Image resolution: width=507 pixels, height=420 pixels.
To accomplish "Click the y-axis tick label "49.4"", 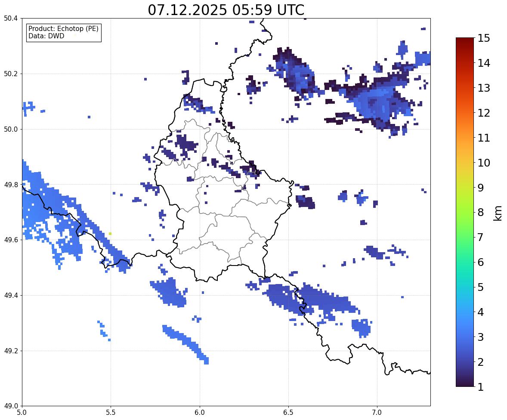I will 11,296.
